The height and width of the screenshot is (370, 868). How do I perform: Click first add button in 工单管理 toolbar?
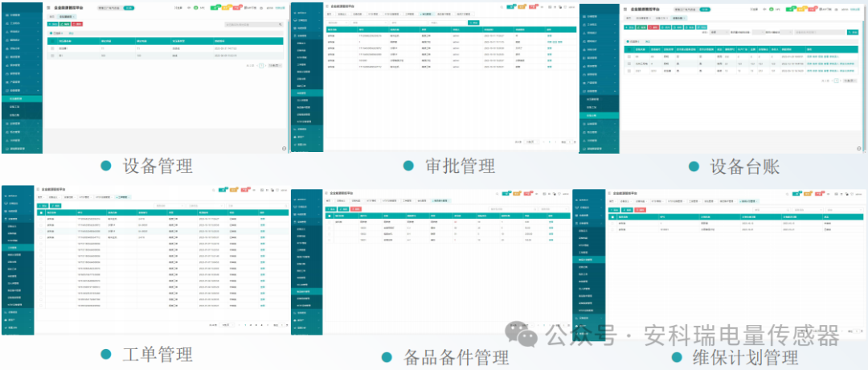pyautogui.click(x=42, y=205)
